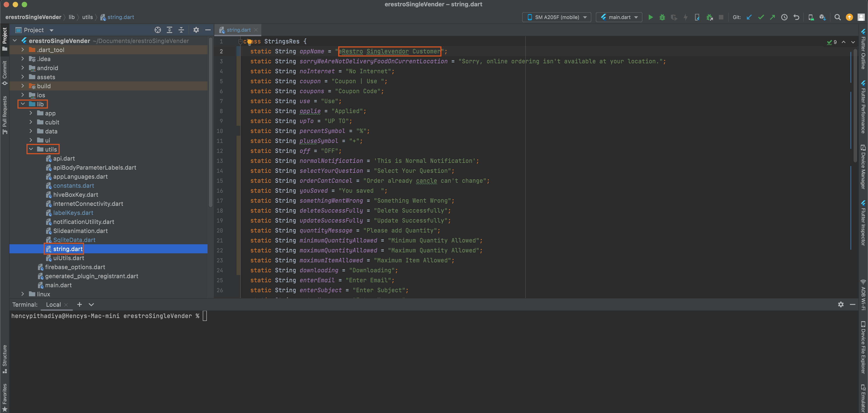
Task: Collapse the utils folder
Action: 31,149
